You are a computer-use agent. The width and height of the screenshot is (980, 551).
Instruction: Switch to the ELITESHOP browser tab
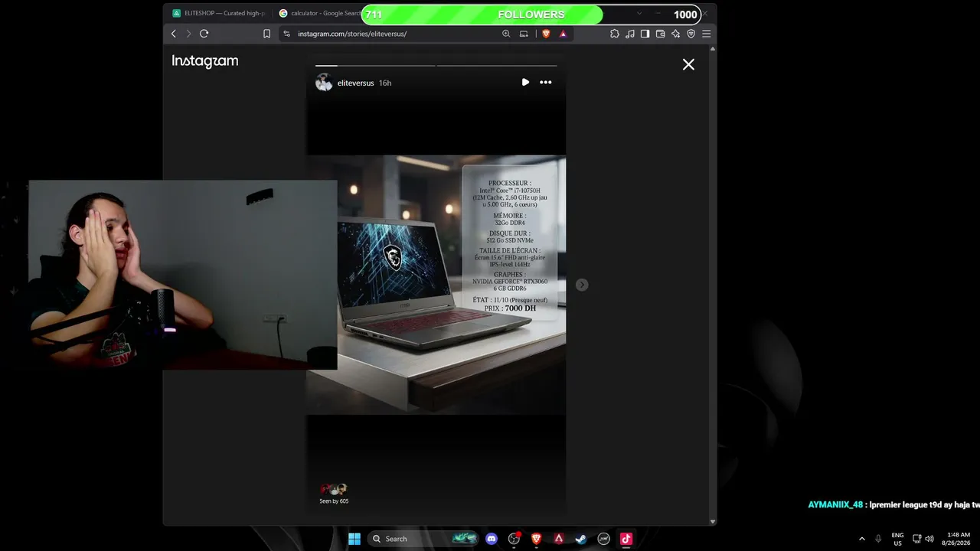click(218, 13)
